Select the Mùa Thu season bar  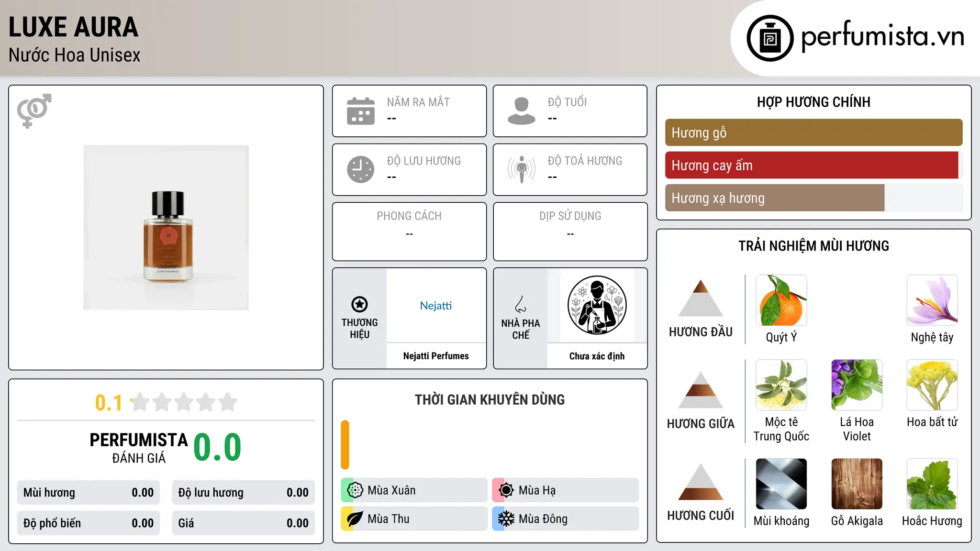(x=414, y=519)
